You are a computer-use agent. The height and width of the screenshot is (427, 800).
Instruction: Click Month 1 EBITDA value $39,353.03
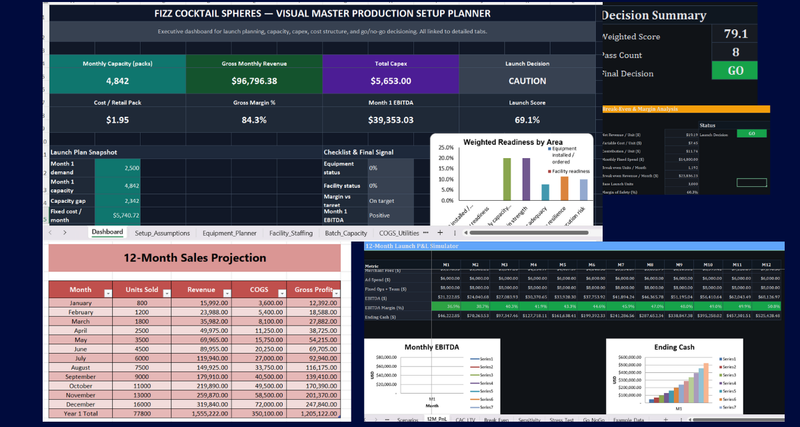tap(391, 120)
